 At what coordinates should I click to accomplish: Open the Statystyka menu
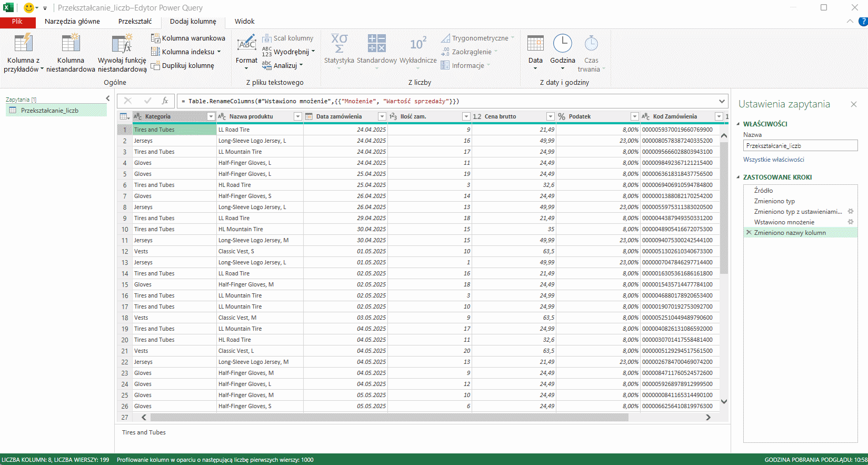click(339, 52)
